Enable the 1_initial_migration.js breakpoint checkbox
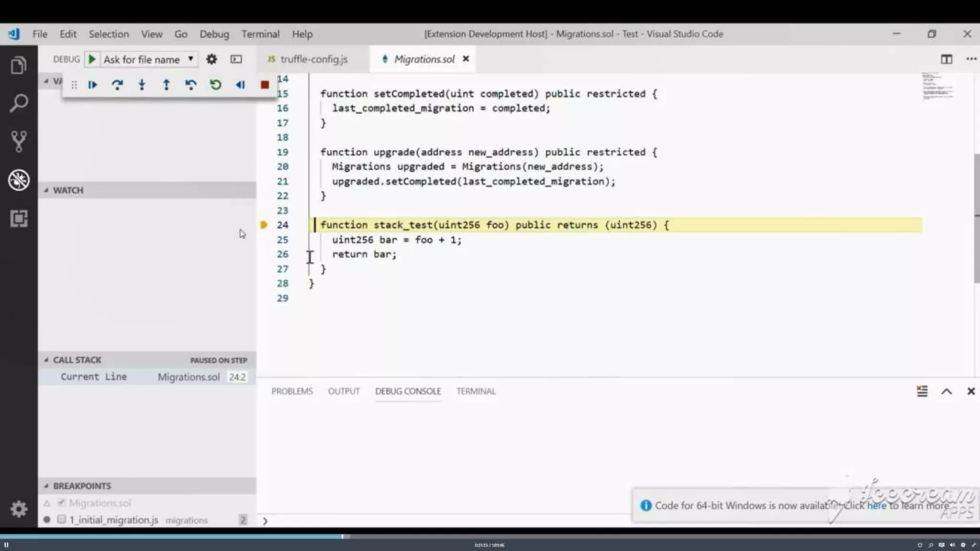 pyautogui.click(x=61, y=519)
